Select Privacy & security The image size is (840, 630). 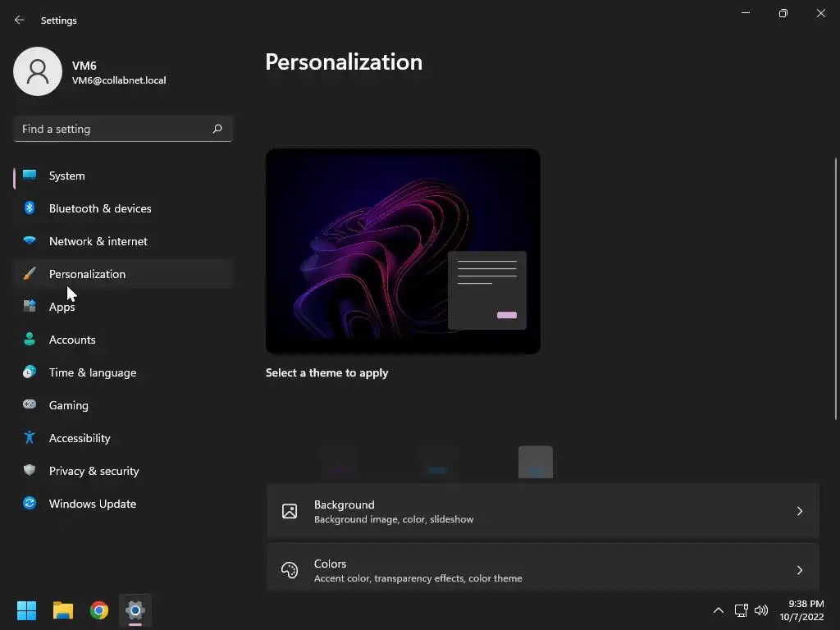point(123,471)
